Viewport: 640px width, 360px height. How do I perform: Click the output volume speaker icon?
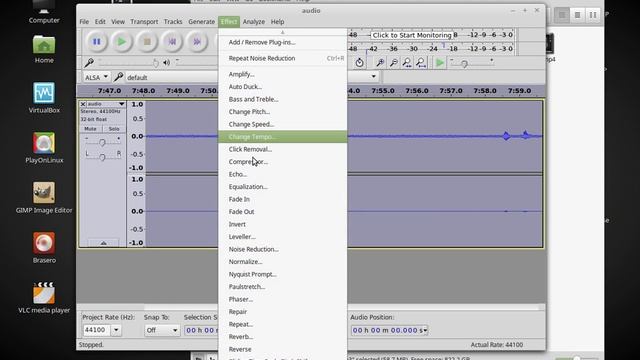coord(167,62)
